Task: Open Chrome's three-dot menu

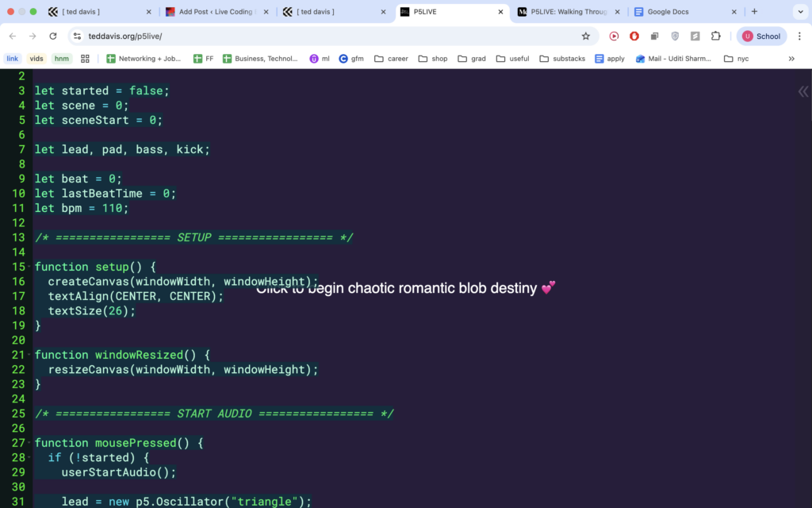Action: (x=799, y=36)
